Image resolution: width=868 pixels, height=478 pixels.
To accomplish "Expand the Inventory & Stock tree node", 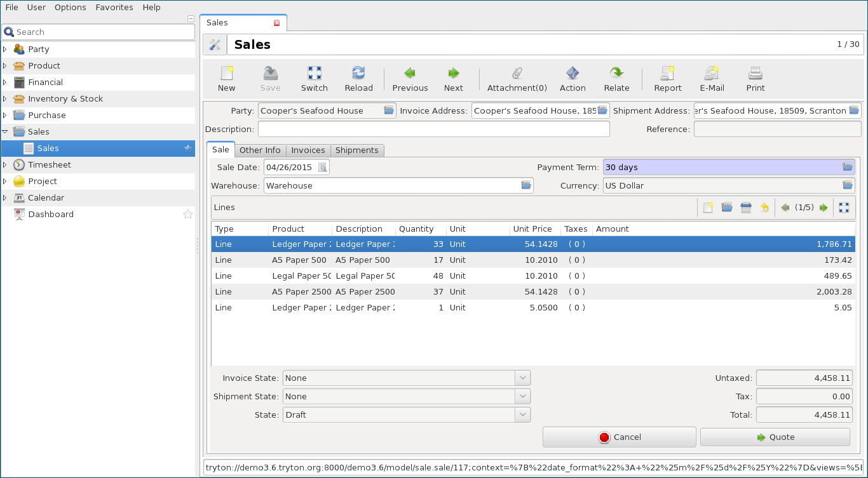I will coord(5,99).
